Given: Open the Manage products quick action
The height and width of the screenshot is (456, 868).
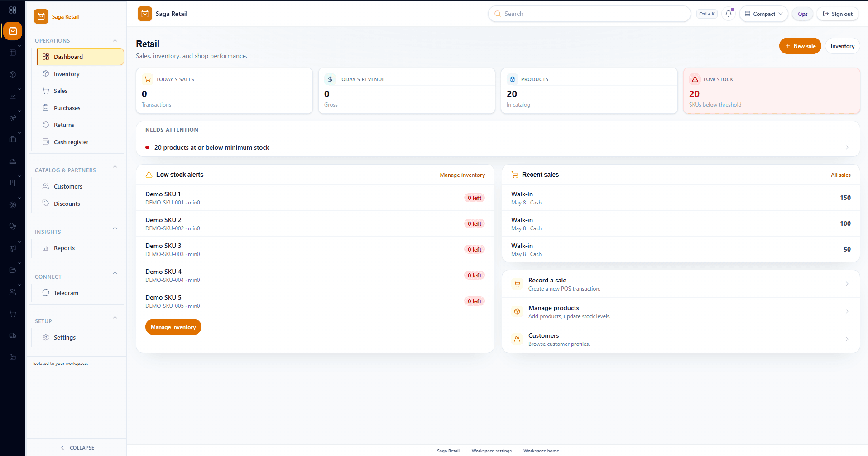Looking at the screenshot, I should point(681,311).
